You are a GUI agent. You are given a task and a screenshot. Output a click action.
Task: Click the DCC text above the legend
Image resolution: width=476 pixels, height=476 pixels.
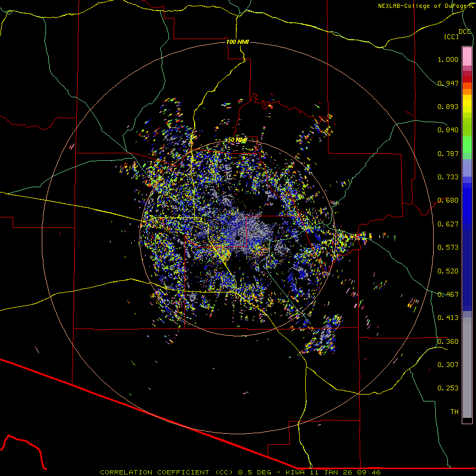point(464,32)
